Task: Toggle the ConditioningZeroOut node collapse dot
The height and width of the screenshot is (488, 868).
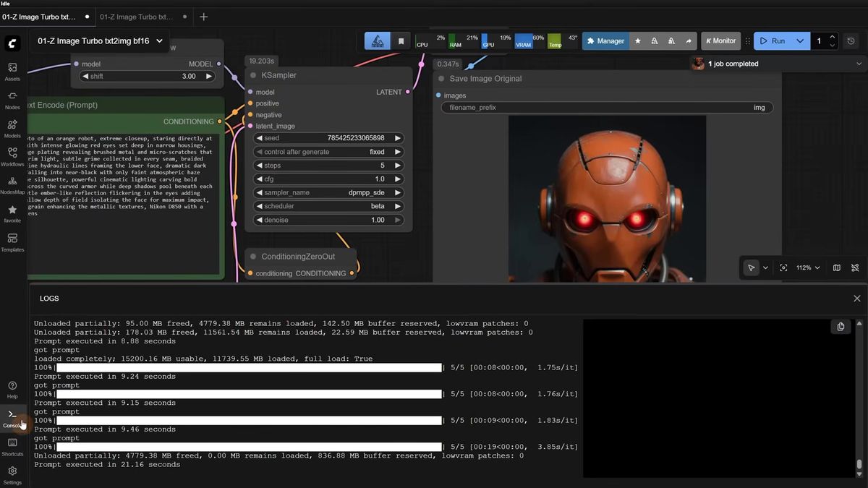Action: pyautogui.click(x=253, y=257)
